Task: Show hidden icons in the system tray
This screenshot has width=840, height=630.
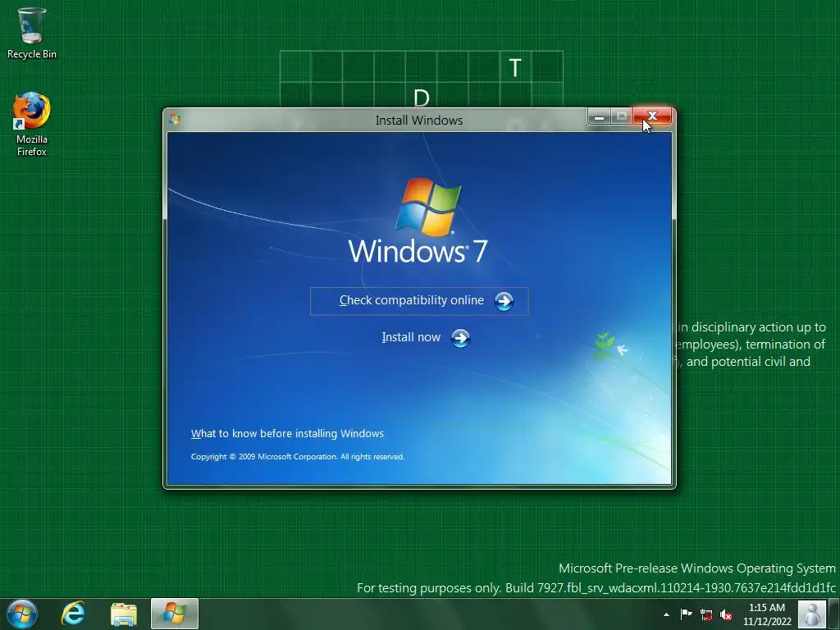Action: (x=666, y=614)
